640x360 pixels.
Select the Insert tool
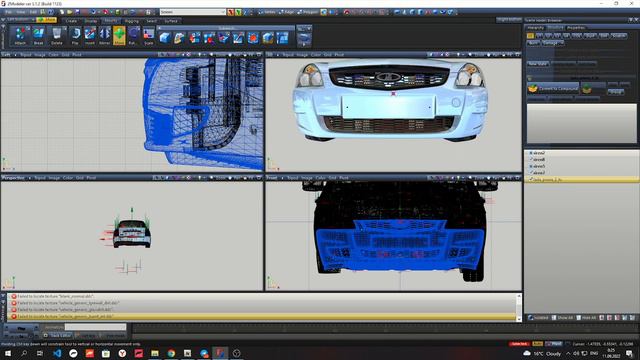90,36
